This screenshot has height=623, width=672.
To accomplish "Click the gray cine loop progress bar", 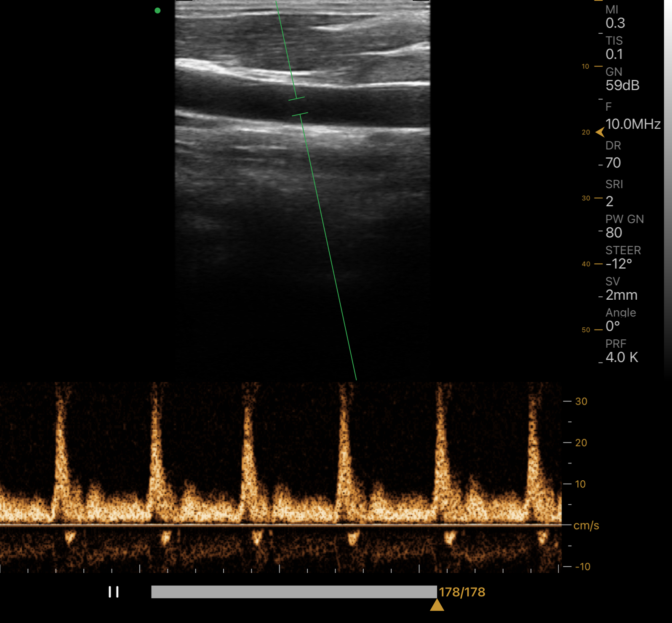I will click(293, 592).
